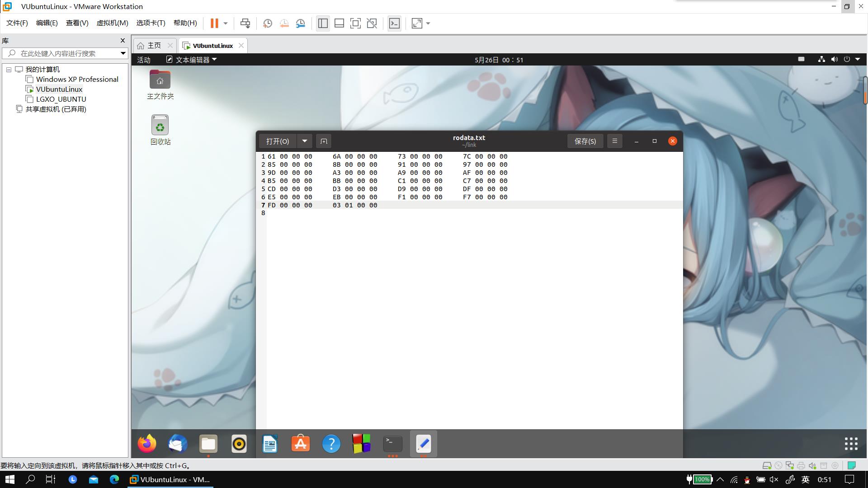868x488 pixels.
Task: Close the VUbuntuLinux tab
Action: click(241, 45)
